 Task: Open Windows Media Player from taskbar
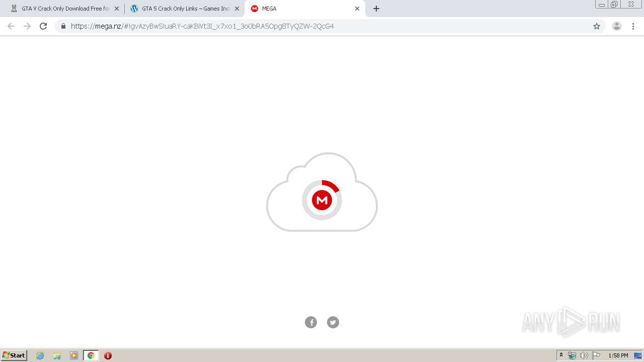point(74,355)
